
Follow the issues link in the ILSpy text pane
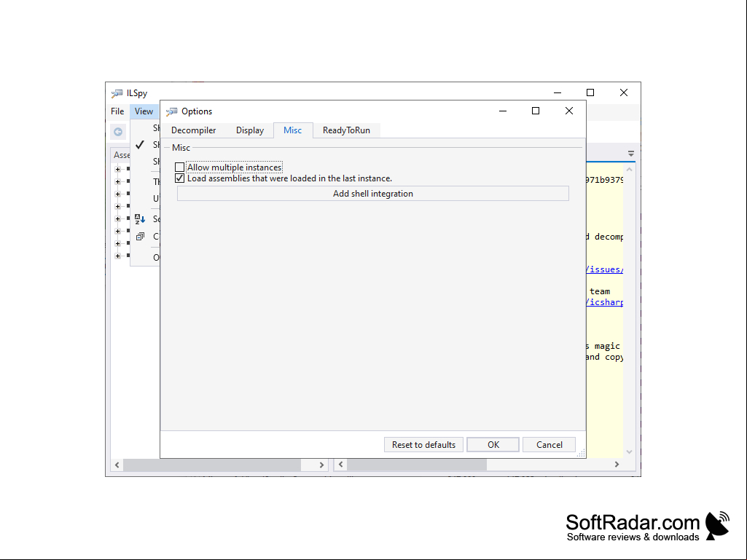point(605,269)
